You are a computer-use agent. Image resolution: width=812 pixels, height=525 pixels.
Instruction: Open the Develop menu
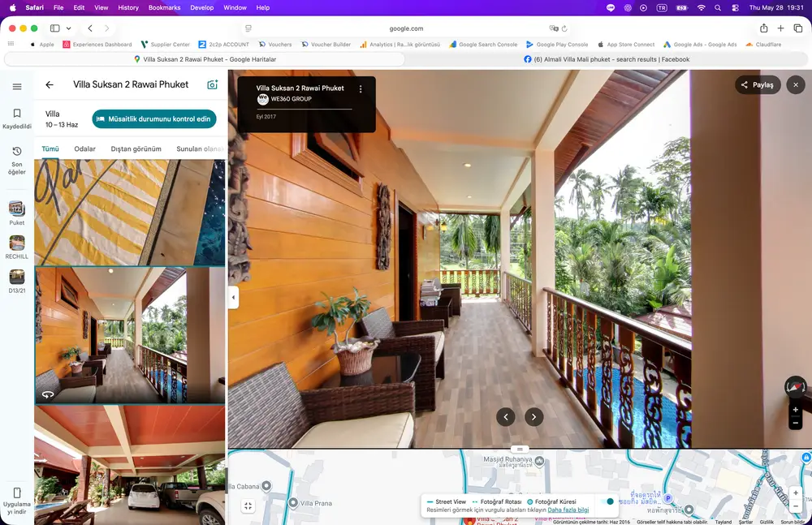pos(202,8)
